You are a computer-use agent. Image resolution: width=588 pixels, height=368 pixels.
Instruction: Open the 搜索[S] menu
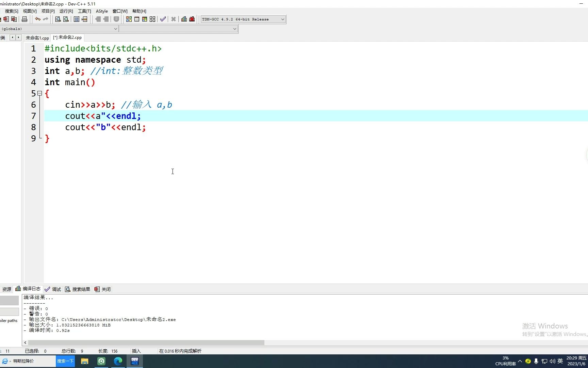point(12,11)
